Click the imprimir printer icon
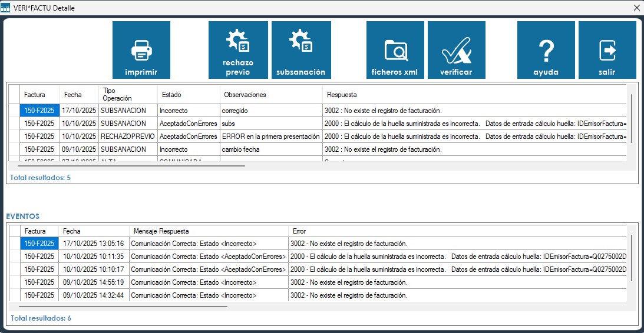The height and width of the screenshot is (333, 644). [x=141, y=50]
